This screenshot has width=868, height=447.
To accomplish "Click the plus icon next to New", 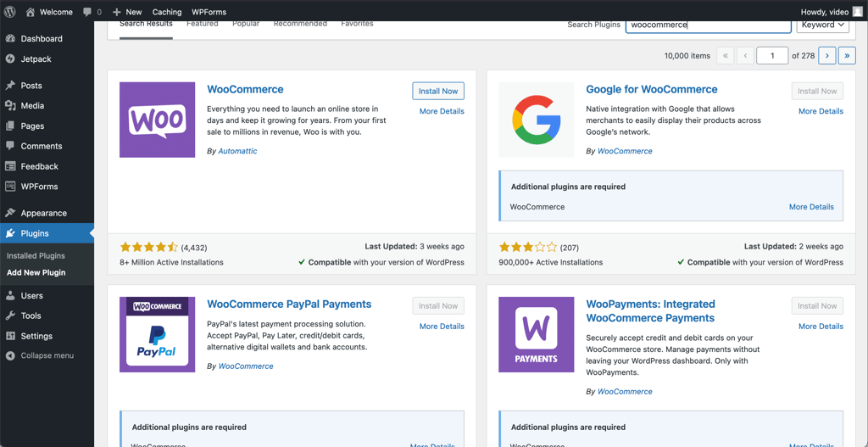I will pos(116,12).
